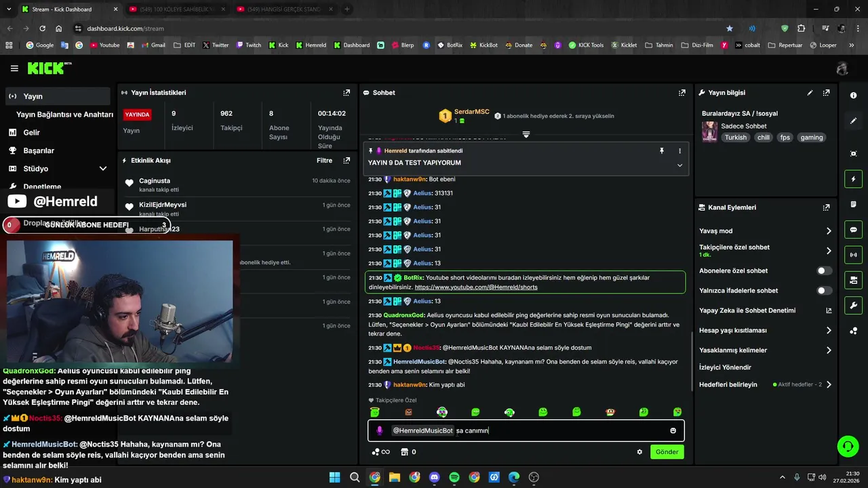Insert the monkey emote from emote row

coord(610,412)
